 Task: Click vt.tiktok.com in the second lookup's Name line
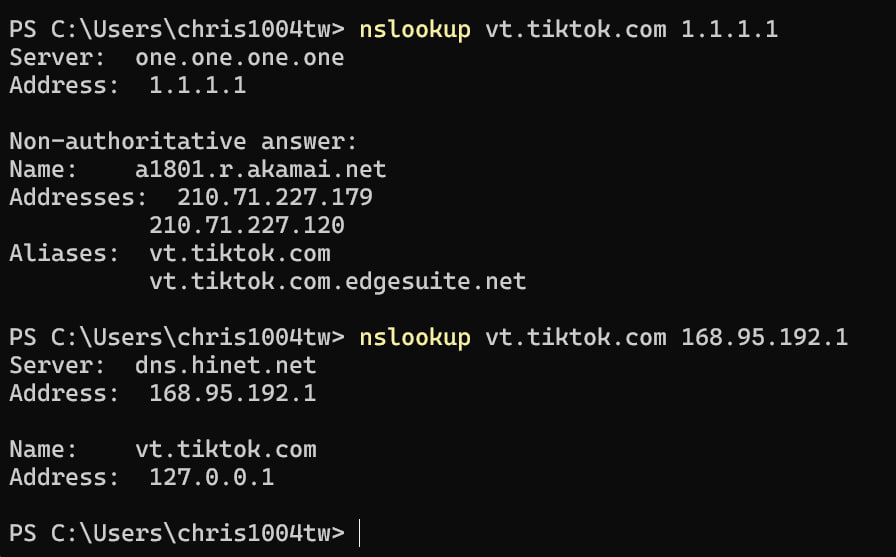point(225,450)
